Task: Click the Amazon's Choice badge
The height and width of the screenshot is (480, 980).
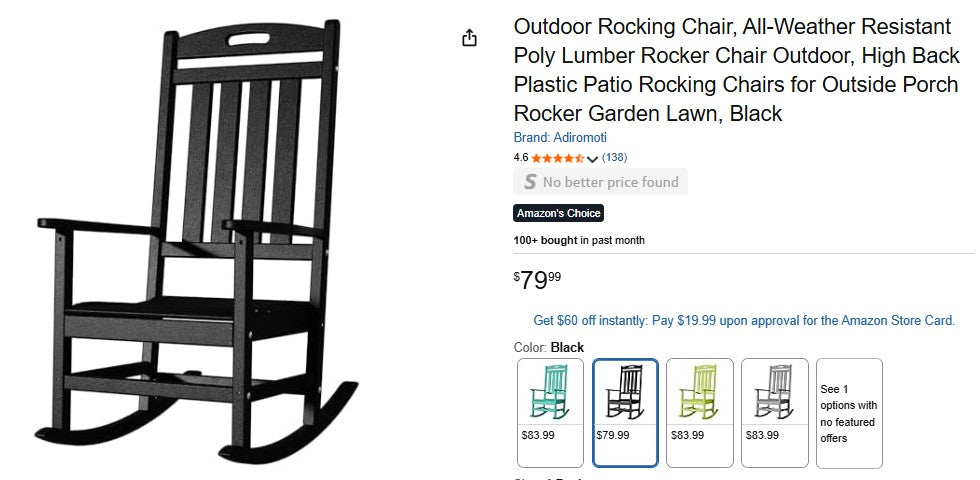Action: pyautogui.click(x=558, y=213)
